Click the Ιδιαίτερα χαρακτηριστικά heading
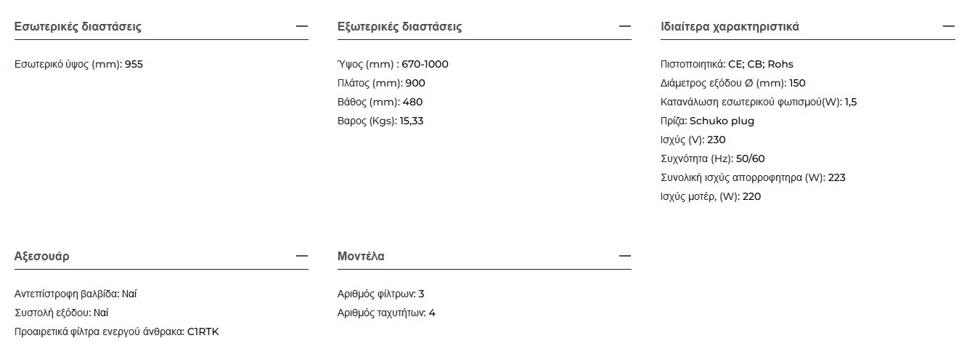 (730, 27)
